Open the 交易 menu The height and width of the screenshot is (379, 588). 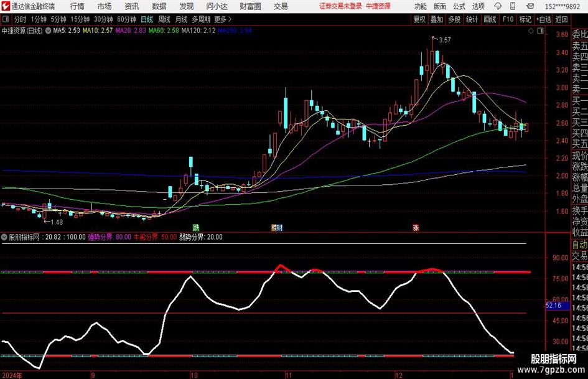281,6
